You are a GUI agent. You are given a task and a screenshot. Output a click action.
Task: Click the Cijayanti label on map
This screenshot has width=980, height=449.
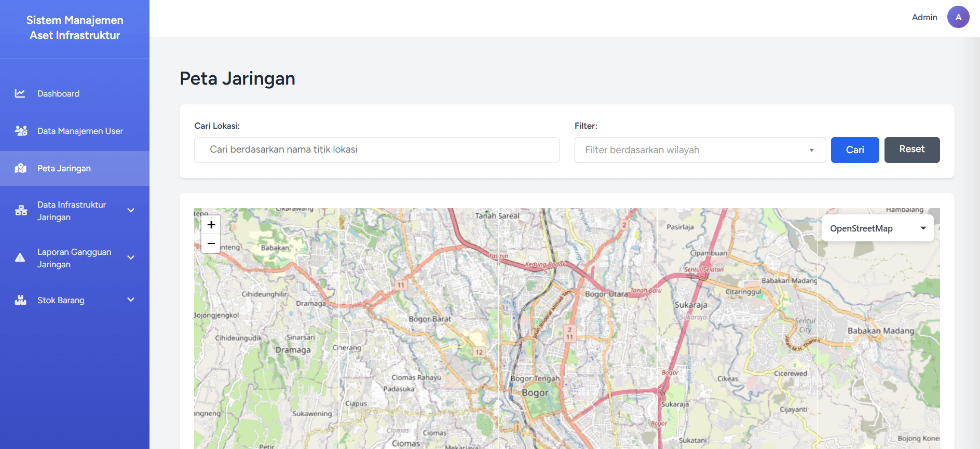(x=794, y=409)
